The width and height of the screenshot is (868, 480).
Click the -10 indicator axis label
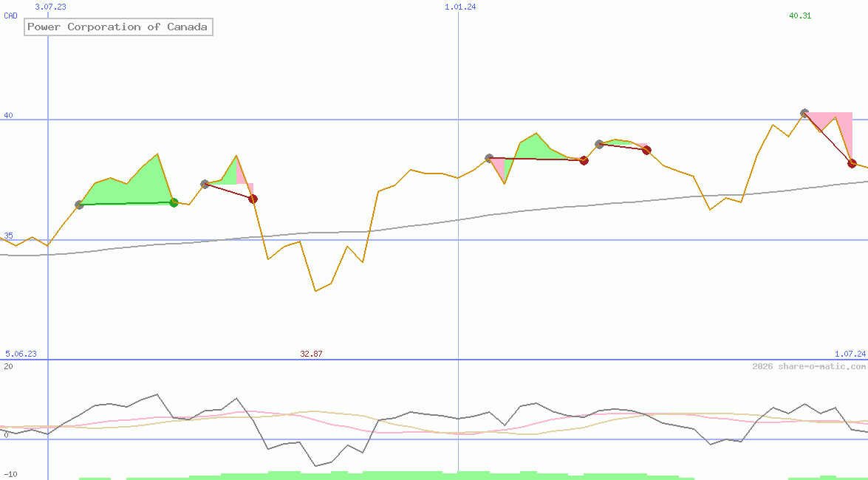tap(10, 475)
